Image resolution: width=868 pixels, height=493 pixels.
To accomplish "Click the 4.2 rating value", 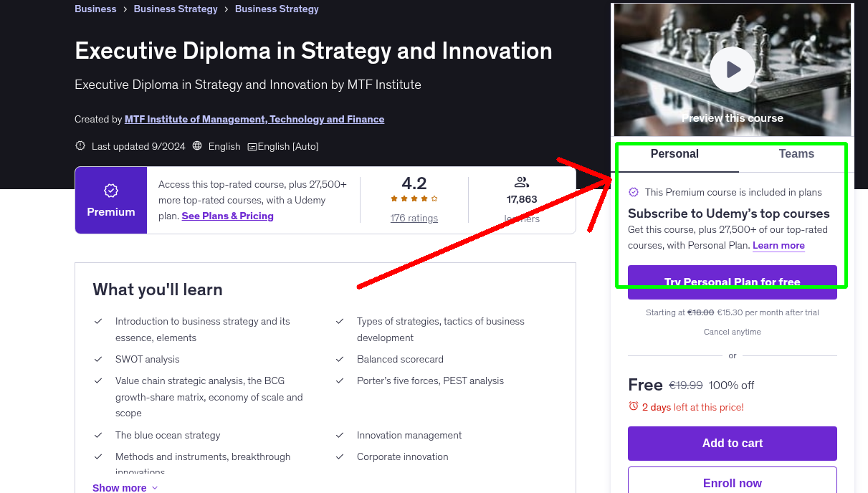I will click(414, 183).
